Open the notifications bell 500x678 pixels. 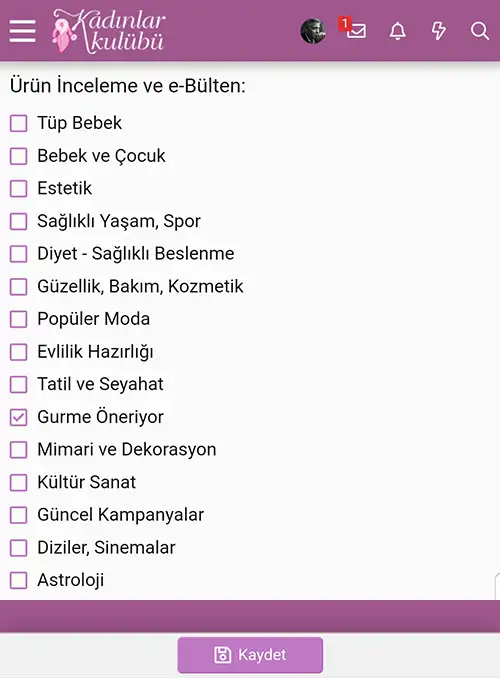click(x=397, y=31)
